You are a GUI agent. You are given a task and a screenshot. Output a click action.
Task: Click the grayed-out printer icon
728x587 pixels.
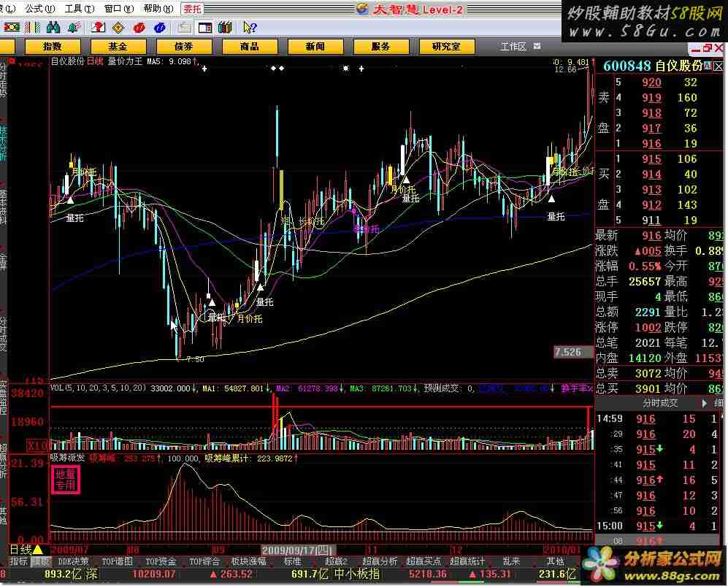[184, 28]
